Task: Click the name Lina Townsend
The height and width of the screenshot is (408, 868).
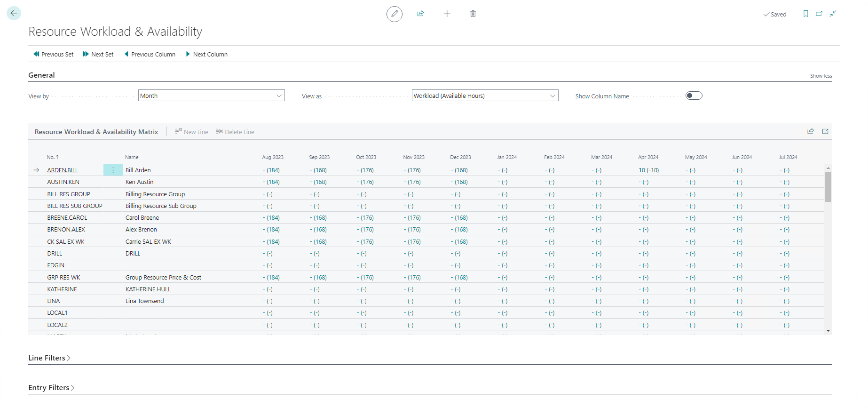Action: [145, 301]
